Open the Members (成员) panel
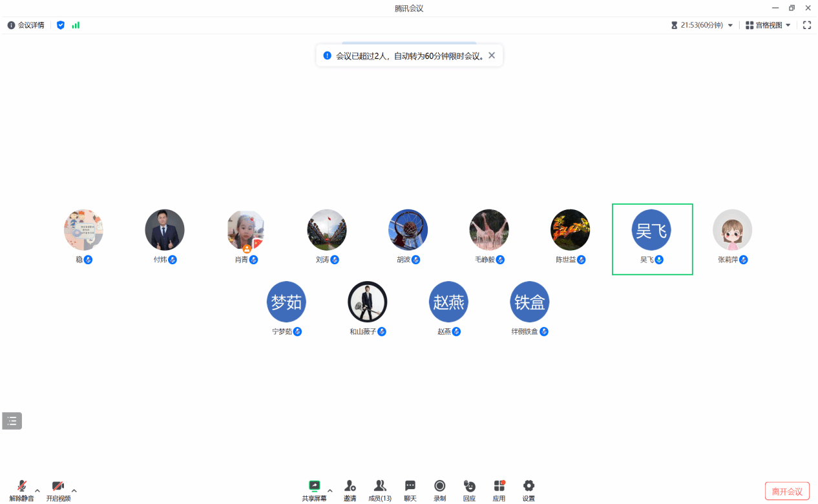The height and width of the screenshot is (504, 818). [x=380, y=487]
